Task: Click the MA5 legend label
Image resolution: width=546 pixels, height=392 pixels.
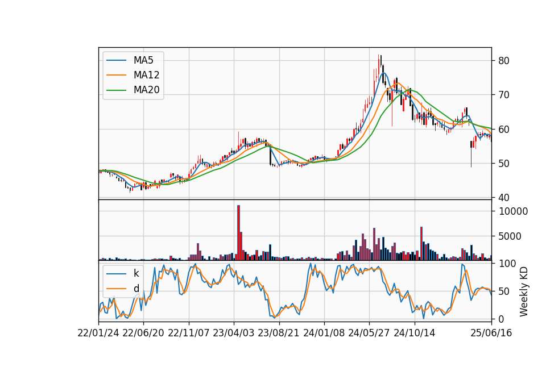Action: pyautogui.click(x=143, y=60)
